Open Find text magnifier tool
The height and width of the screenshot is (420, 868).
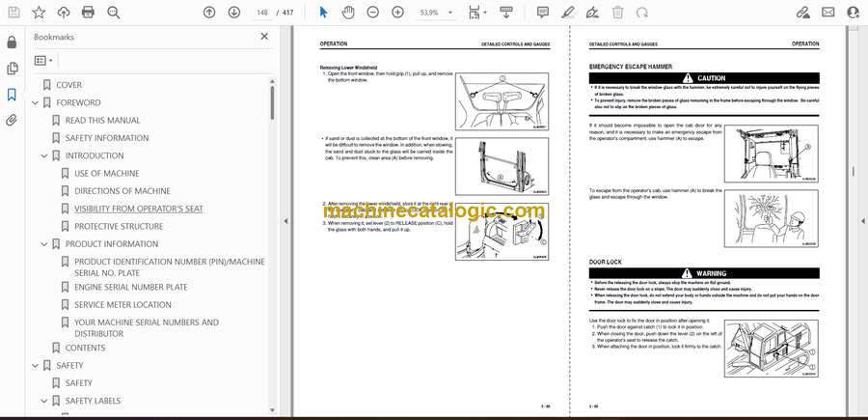point(114,13)
